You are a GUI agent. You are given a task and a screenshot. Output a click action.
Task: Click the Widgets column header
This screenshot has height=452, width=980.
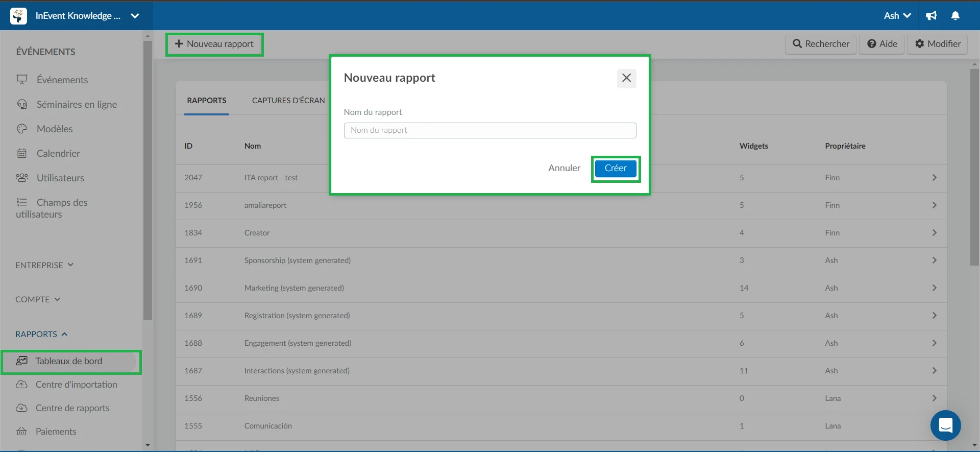753,146
